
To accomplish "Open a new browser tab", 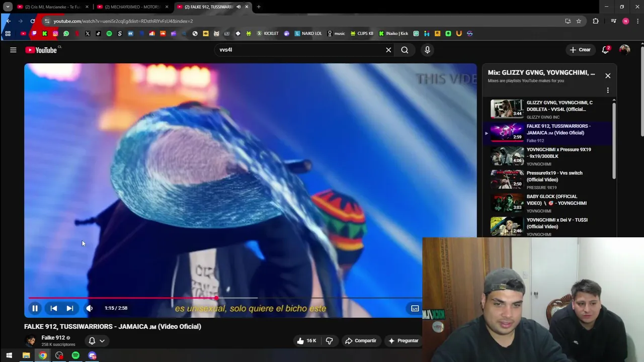I will (259, 7).
